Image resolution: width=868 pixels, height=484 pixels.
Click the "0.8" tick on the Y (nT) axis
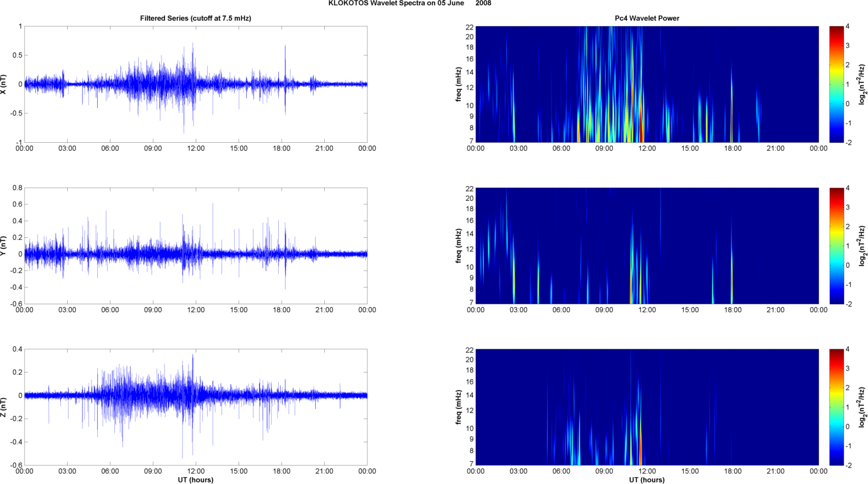click(x=17, y=188)
